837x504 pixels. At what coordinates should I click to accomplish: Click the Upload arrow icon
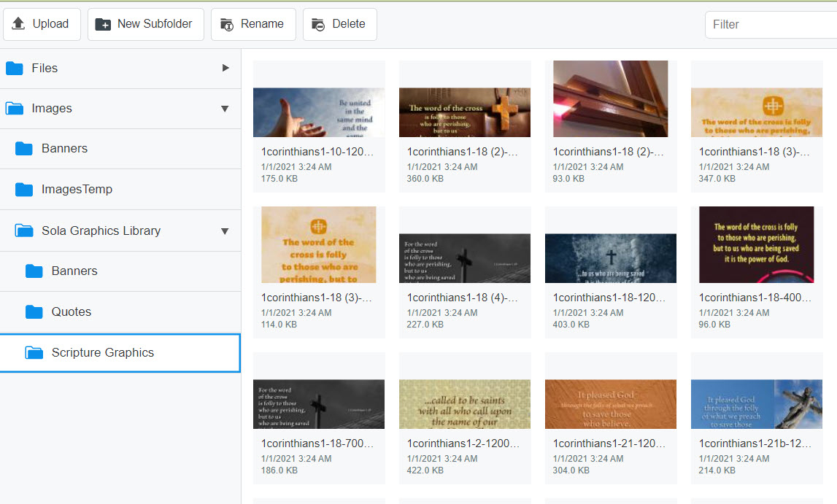click(18, 23)
